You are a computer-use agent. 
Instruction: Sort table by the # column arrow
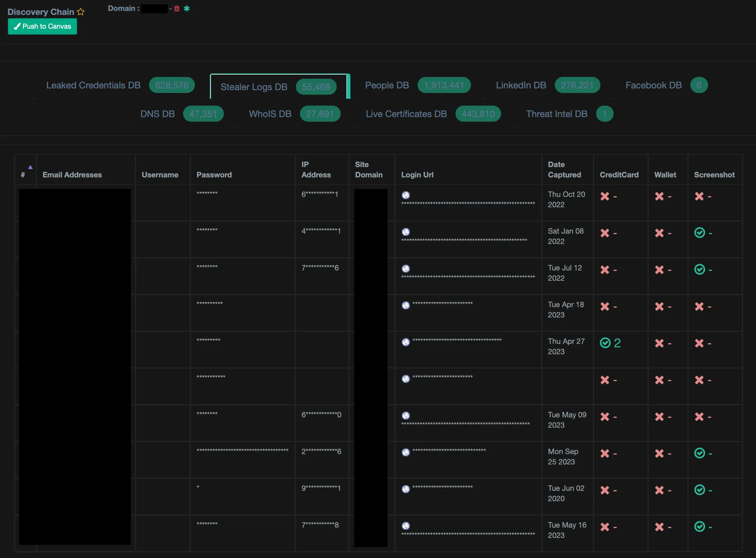[30, 167]
